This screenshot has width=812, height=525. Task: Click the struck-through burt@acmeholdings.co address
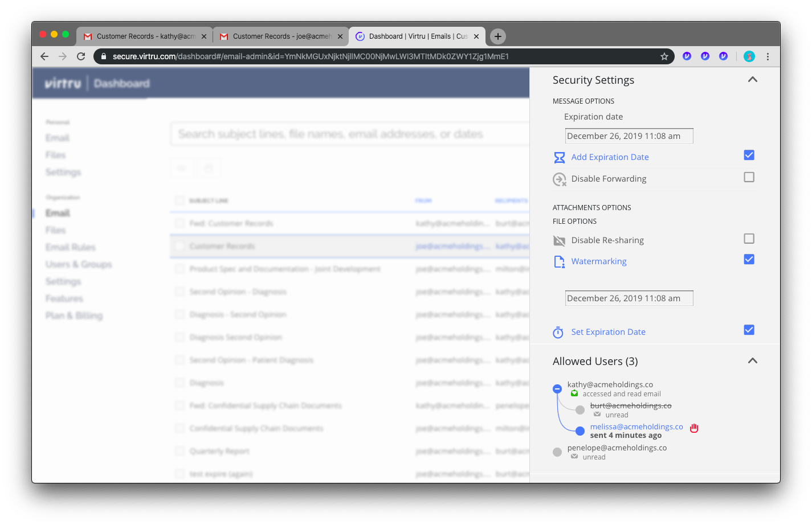tap(631, 405)
